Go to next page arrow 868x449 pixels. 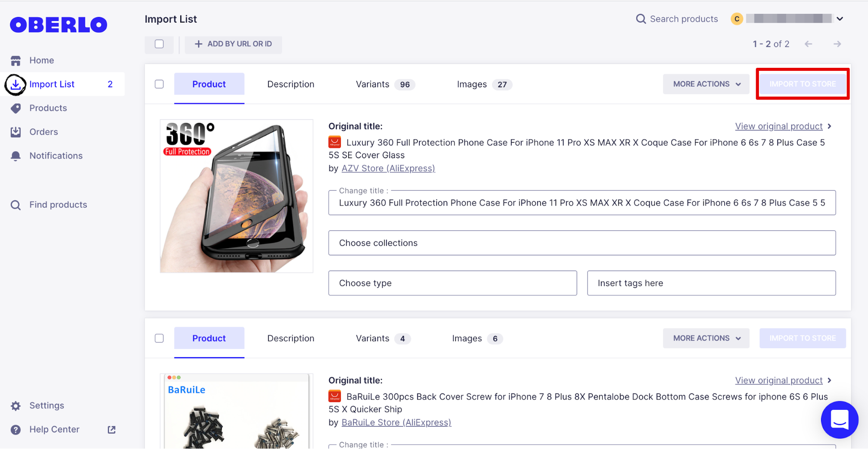837,44
